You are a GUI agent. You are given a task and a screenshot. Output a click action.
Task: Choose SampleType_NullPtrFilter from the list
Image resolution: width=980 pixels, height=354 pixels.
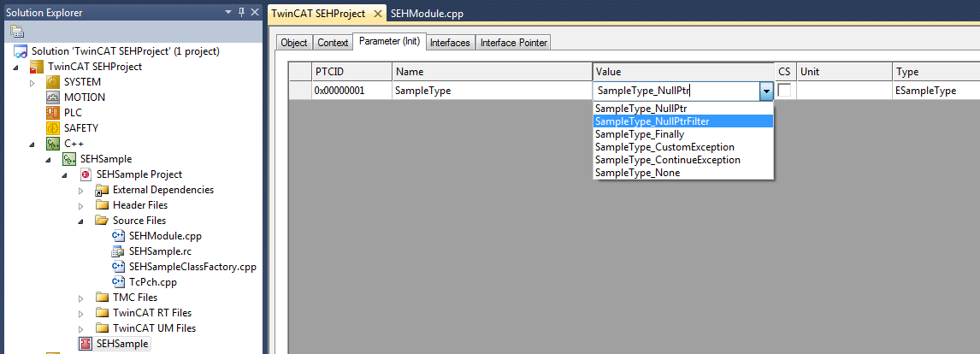(x=683, y=121)
